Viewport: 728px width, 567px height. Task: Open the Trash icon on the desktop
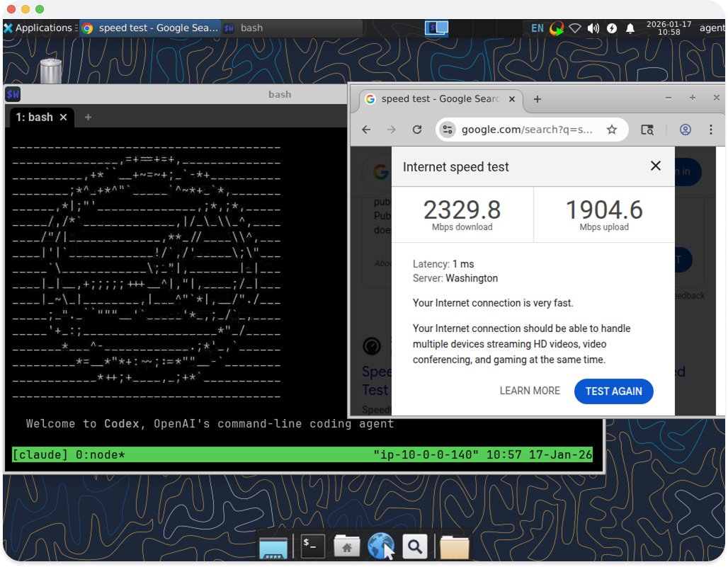(x=50, y=71)
